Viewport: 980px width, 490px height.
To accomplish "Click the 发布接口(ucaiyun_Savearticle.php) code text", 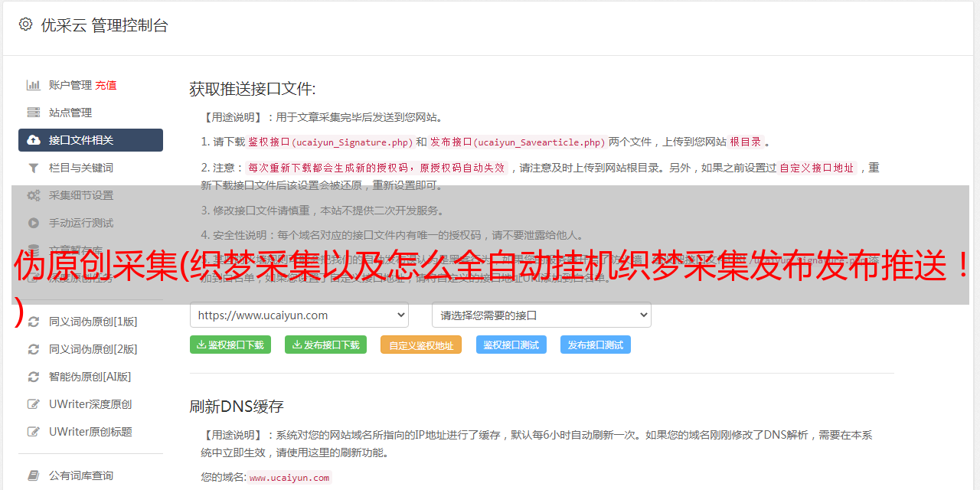I will (518, 142).
